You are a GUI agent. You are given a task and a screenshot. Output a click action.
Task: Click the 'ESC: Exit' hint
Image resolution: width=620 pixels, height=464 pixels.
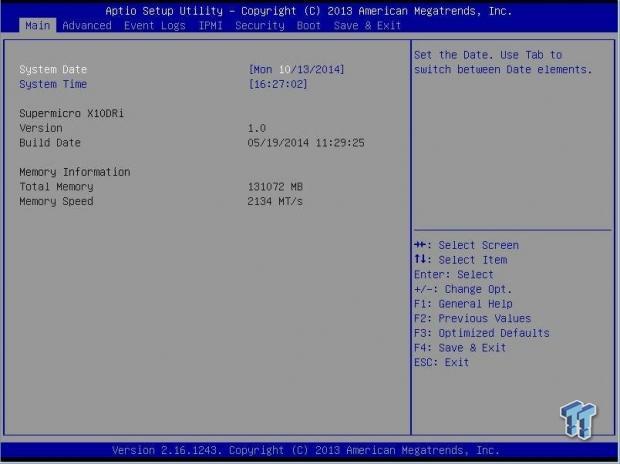point(441,362)
